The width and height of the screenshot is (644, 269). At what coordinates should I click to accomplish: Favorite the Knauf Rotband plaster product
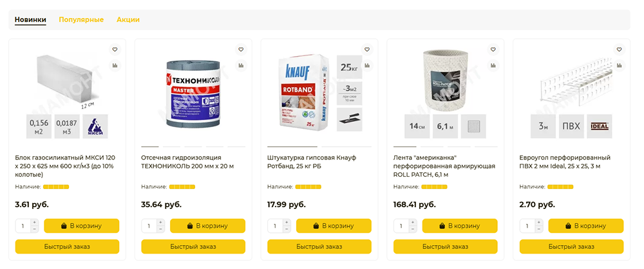pyautogui.click(x=367, y=49)
